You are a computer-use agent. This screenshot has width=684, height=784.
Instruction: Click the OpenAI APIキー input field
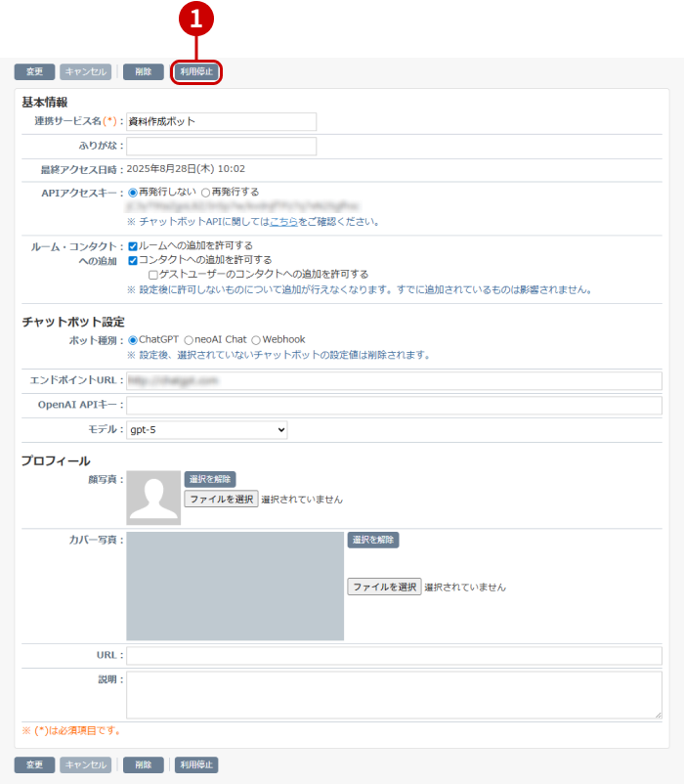pos(394,405)
